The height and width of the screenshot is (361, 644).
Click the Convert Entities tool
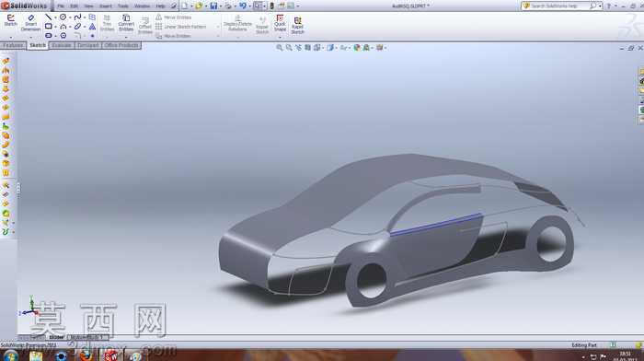coord(126,23)
